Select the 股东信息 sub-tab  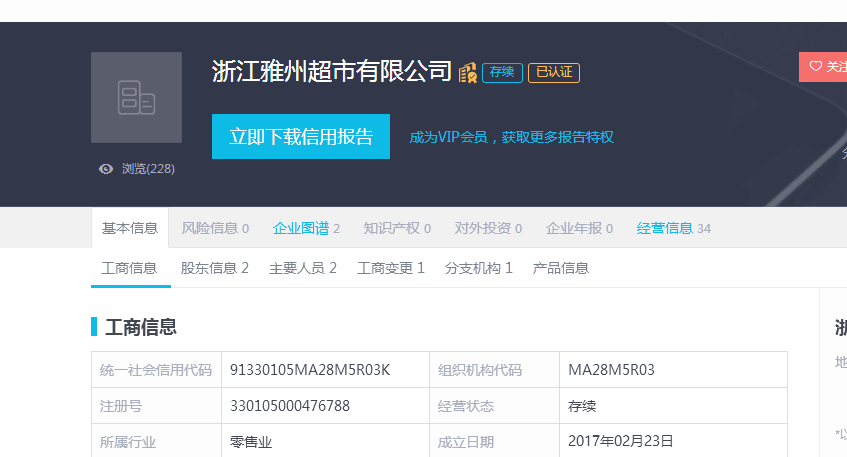point(214,268)
